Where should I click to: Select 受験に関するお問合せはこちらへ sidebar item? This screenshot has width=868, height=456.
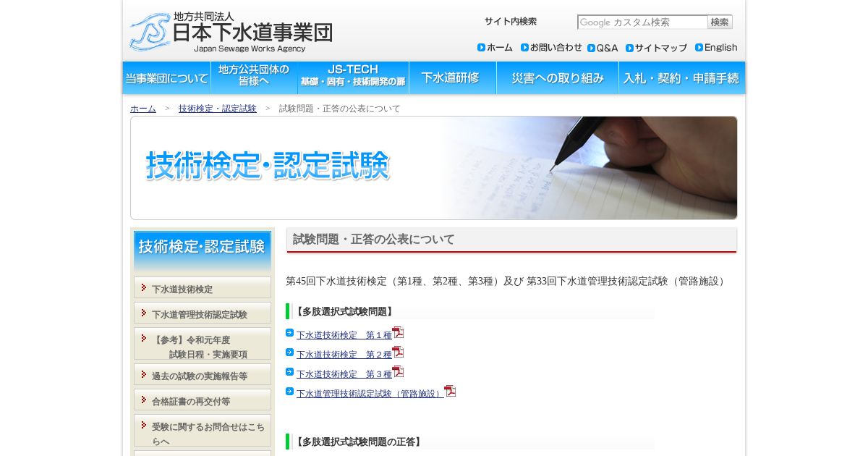click(x=203, y=431)
